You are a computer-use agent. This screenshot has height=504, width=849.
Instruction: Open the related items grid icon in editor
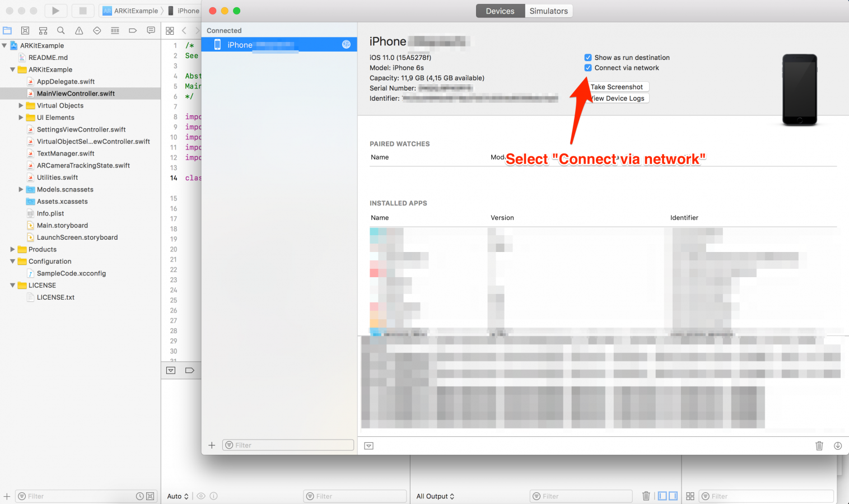pyautogui.click(x=170, y=31)
